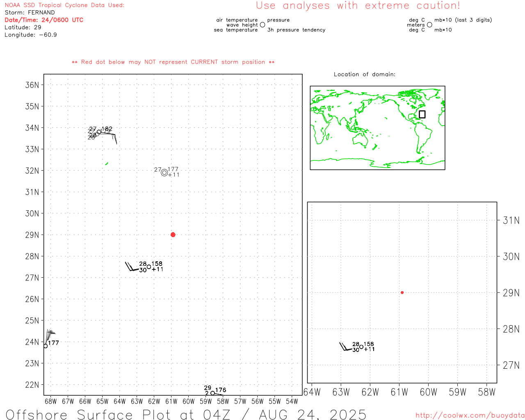Click the red dot disclaimer warning text
525x420 pixels.
[173, 62]
